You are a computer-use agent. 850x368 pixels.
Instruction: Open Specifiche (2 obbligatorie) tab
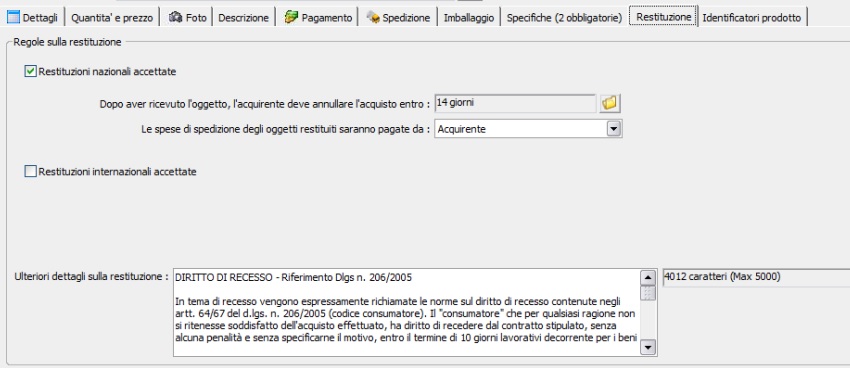tap(564, 17)
